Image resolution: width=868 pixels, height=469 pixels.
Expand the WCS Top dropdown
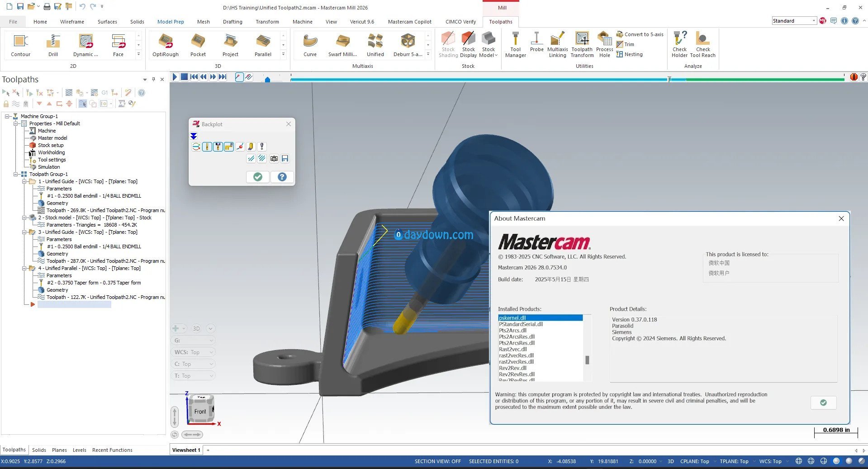point(194,352)
